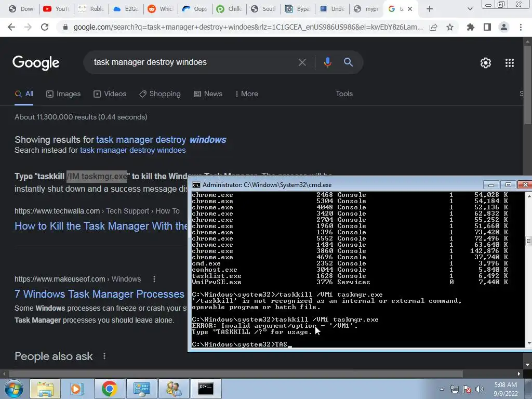Viewport: 532px width, 399px height.
Task: Open '7 Windows Task Manager Processes' result
Action: (99, 294)
